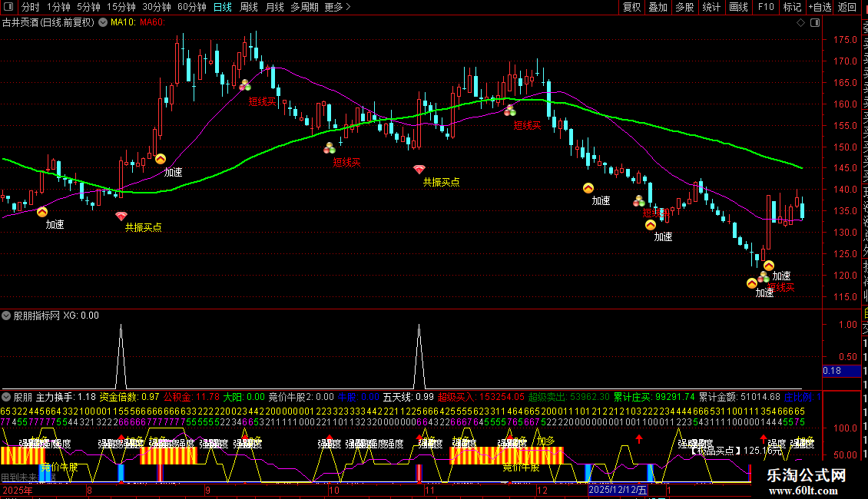Click the 0.18 value box on axis
Screen dimensions: 868x499
pyautogui.click(x=841, y=371)
